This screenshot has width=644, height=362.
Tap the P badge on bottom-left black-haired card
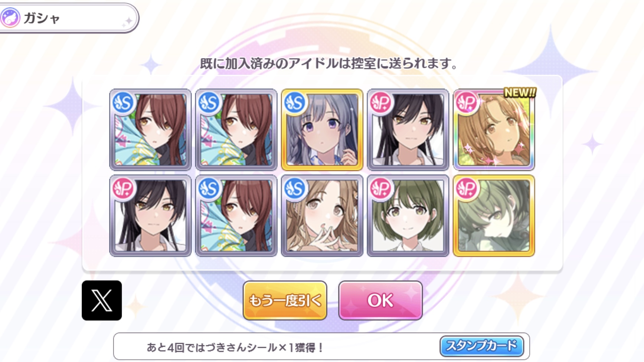pos(123,188)
